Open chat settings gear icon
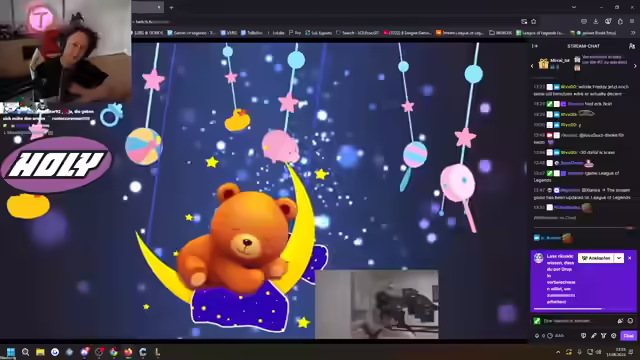The image size is (640, 360). 613,336
